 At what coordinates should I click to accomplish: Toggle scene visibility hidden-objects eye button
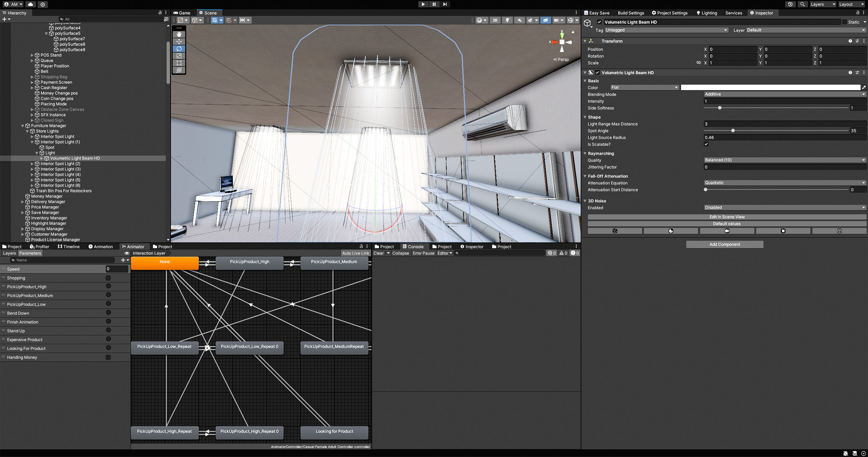click(545, 20)
